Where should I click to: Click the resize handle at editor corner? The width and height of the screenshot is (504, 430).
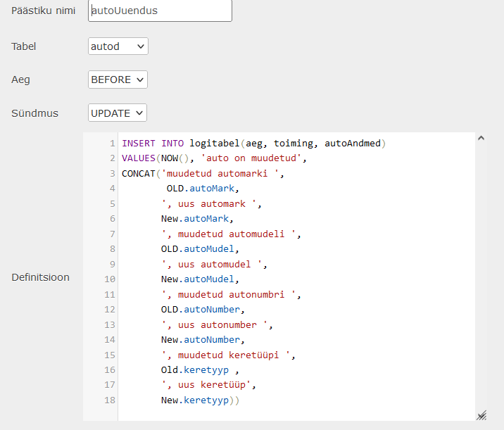tap(481, 415)
